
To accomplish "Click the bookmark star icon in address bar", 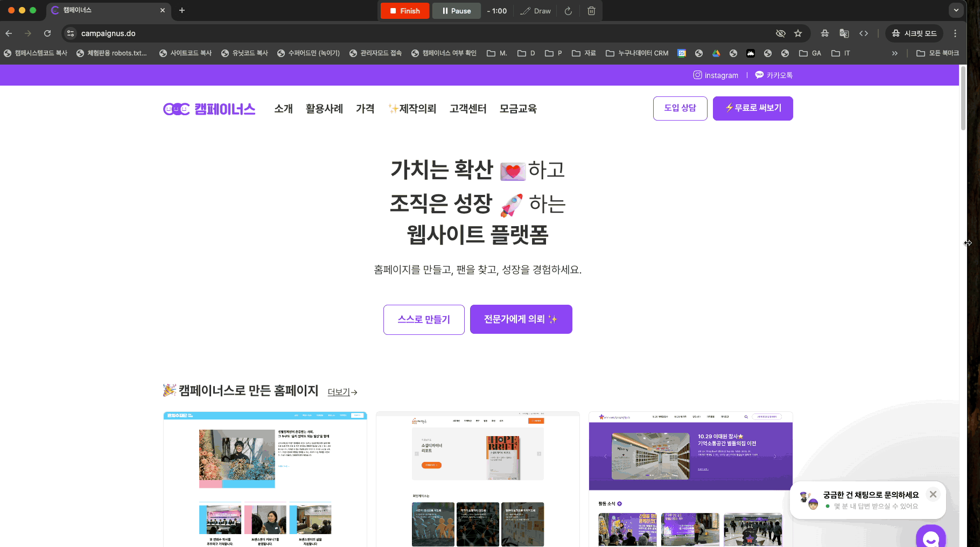I will coord(798,33).
